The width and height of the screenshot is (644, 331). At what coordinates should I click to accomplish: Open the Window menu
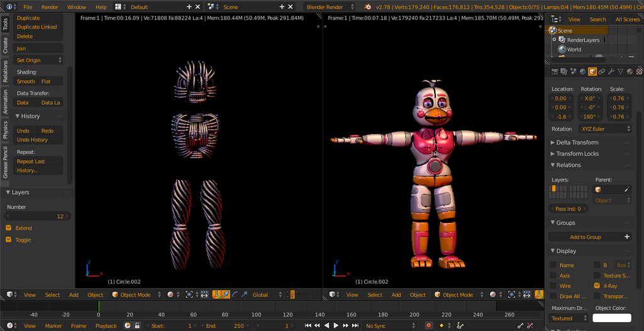[x=76, y=7]
